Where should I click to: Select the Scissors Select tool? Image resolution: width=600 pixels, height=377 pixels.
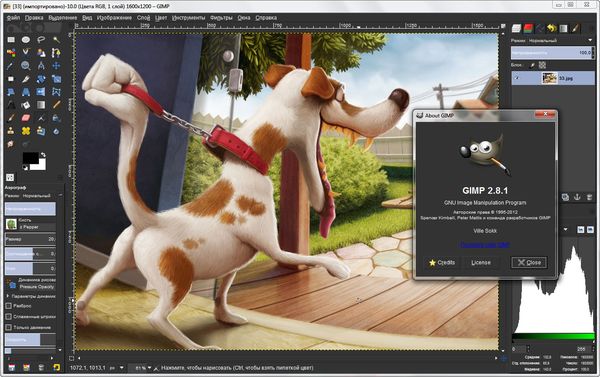(x=26, y=53)
